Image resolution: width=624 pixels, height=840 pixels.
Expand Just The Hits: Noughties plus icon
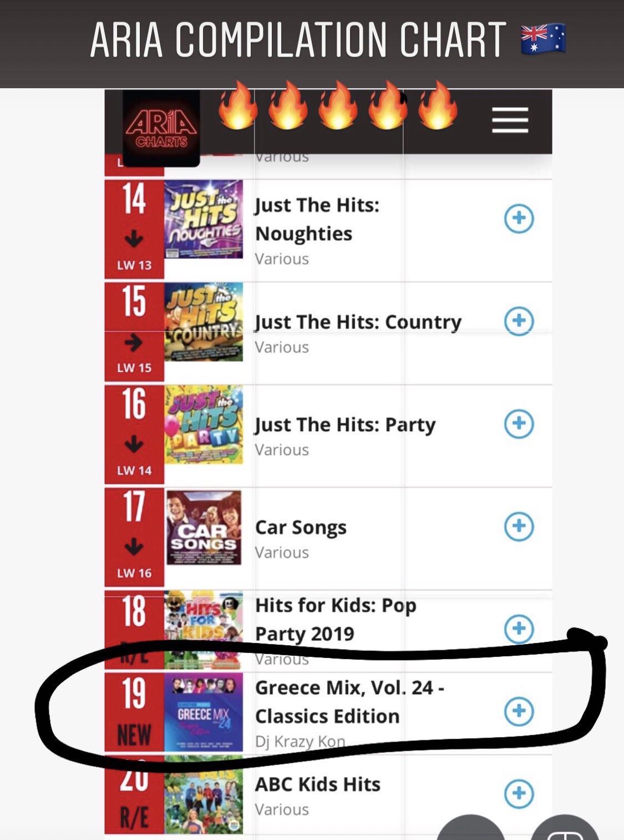point(519,219)
